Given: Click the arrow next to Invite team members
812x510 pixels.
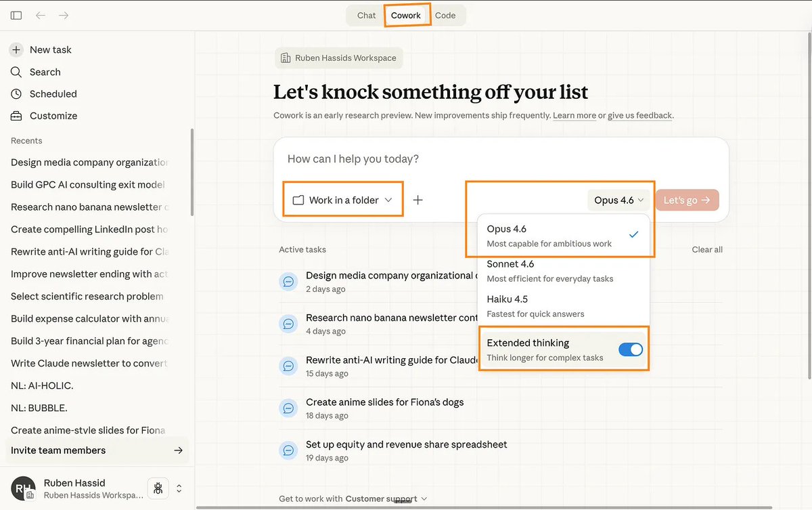Looking at the screenshot, I should tap(178, 450).
